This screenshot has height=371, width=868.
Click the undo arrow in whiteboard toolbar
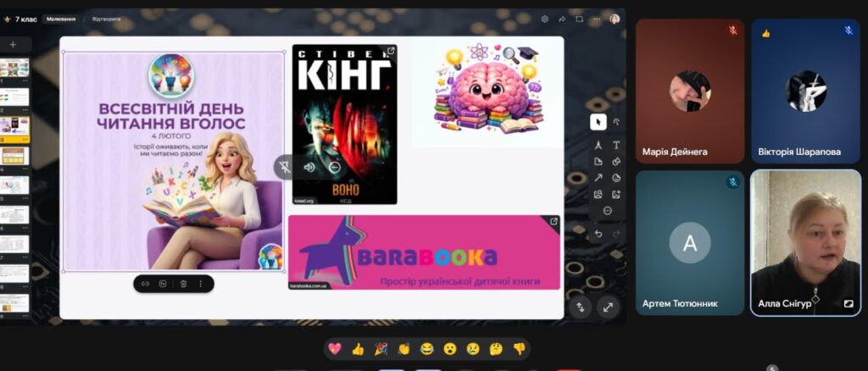tap(598, 233)
